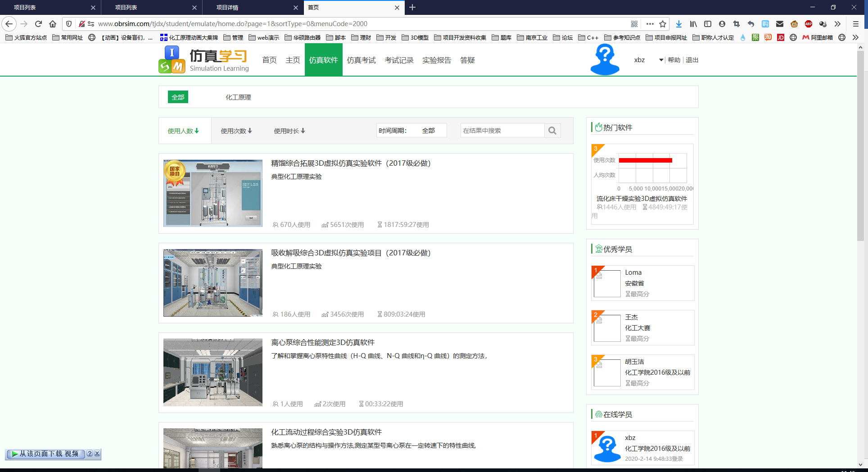The width and height of the screenshot is (868, 472).
Task: Click the 帮助 link
Action: click(x=674, y=60)
